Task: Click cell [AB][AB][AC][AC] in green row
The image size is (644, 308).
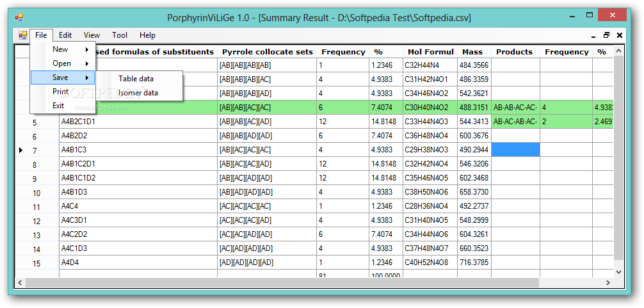Action: (x=267, y=108)
